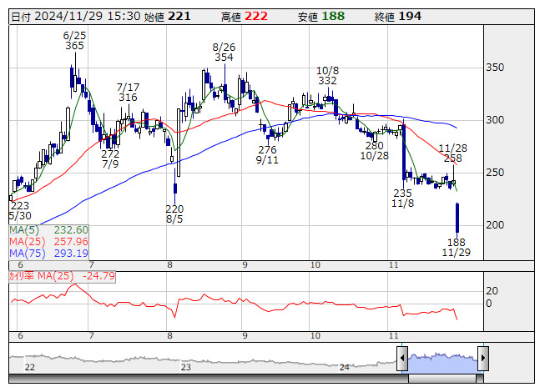Click the 220 8/5 low annotation
545x392 pixels.
pos(174,214)
